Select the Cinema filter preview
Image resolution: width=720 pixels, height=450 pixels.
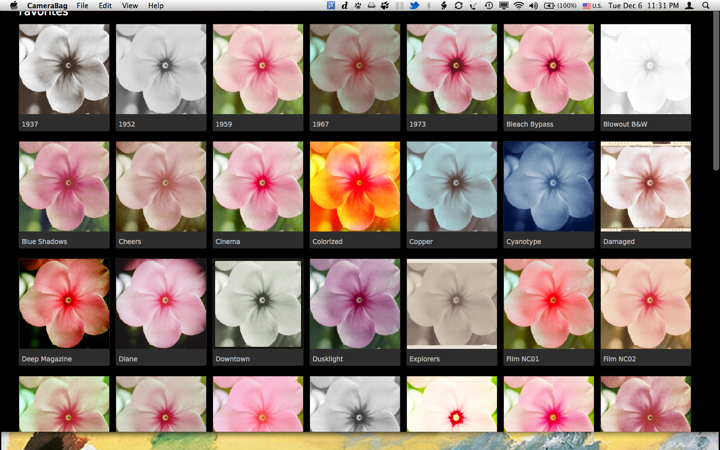coord(258,186)
